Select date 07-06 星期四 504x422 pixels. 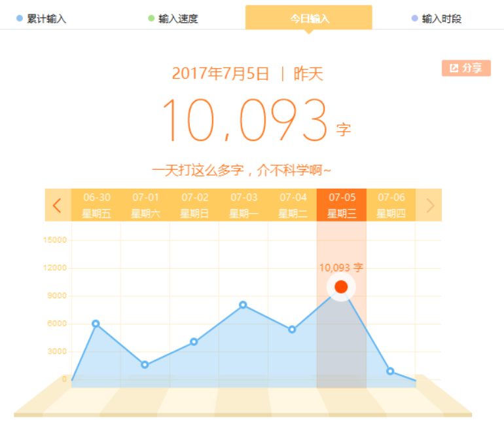point(391,205)
